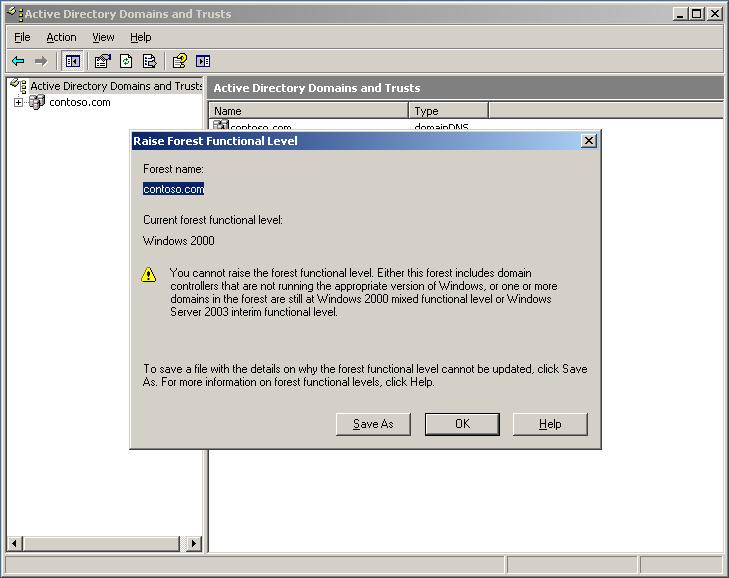The height and width of the screenshot is (578, 729).
Task: Click the domainDNS type cell
Action: coord(441,126)
